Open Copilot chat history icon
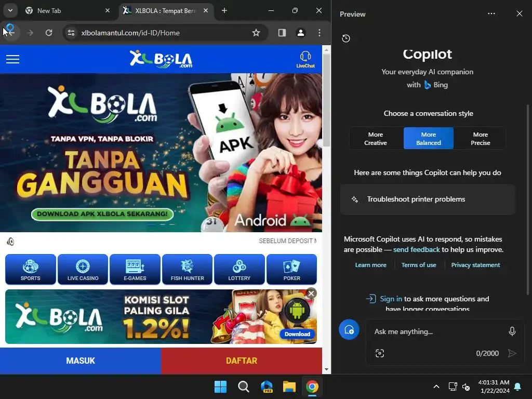 pyautogui.click(x=346, y=38)
